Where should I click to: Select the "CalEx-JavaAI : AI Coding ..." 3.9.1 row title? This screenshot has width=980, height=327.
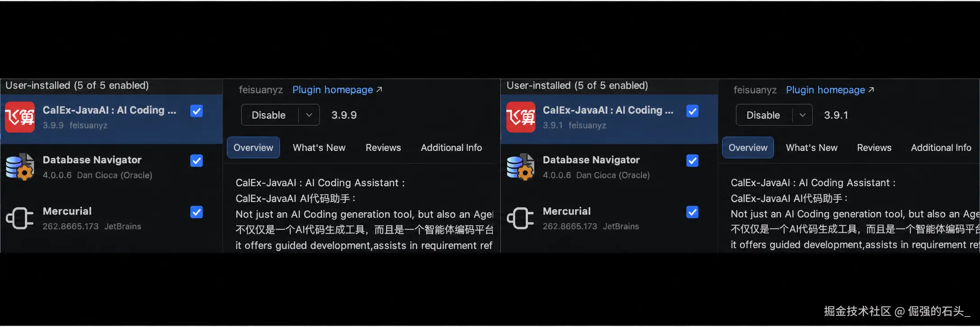point(608,110)
